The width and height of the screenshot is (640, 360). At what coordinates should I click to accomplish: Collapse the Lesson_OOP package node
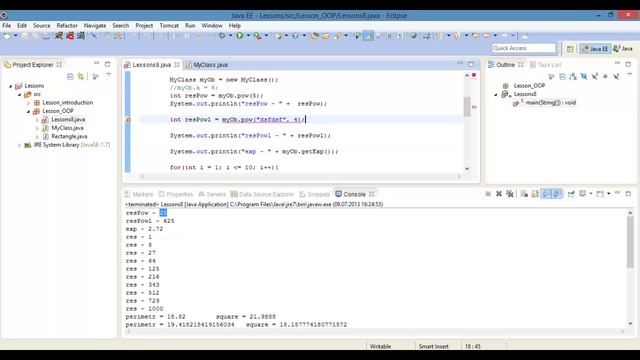coord(29,111)
